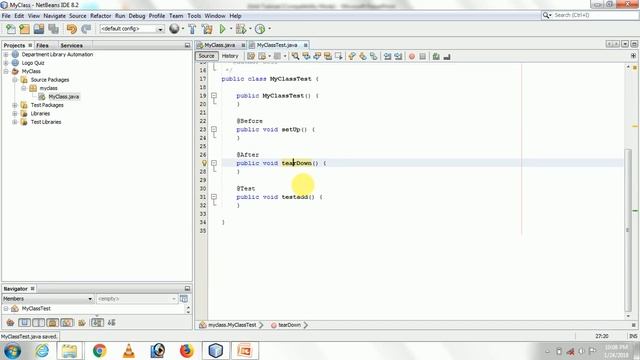Viewport: 640px width, 360px height.
Task: Click the Stop Macro Recording icon
Action: tap(422, 56)
